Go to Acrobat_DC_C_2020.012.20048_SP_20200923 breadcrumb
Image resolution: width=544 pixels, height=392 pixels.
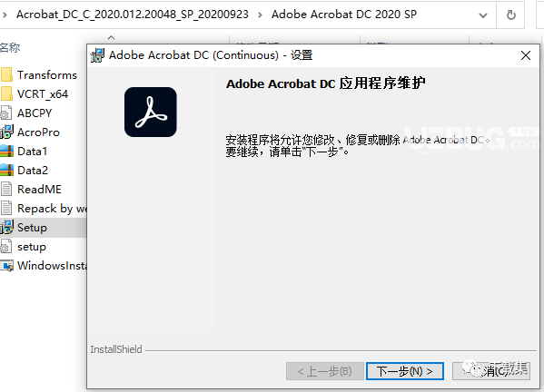[133, 15]
